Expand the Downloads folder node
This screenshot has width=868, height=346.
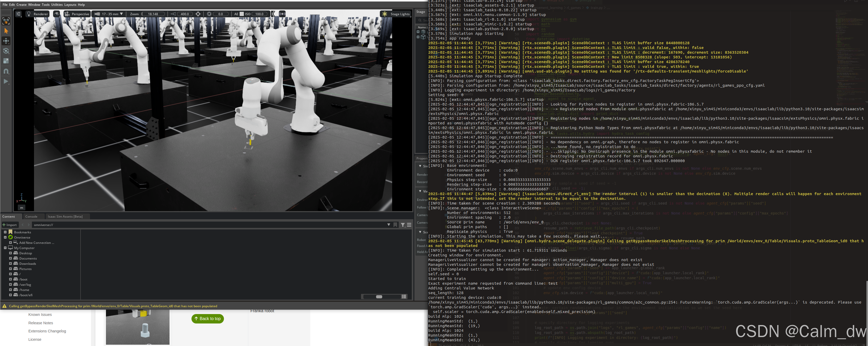(10, 263)
